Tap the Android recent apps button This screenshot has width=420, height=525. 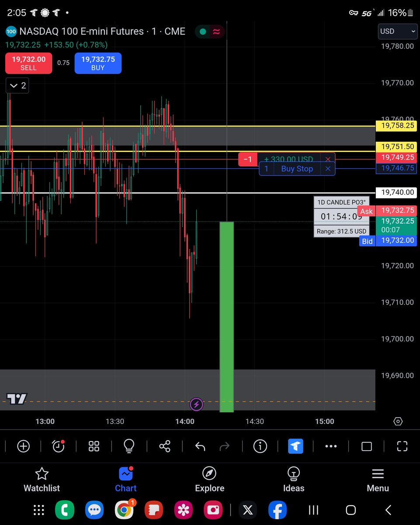313,510
